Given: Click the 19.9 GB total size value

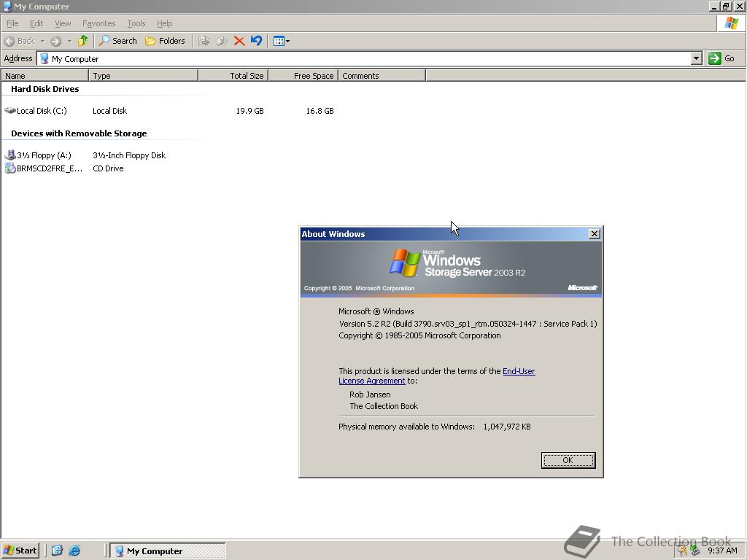Looking at the screenshot, I should coord(249,111).
